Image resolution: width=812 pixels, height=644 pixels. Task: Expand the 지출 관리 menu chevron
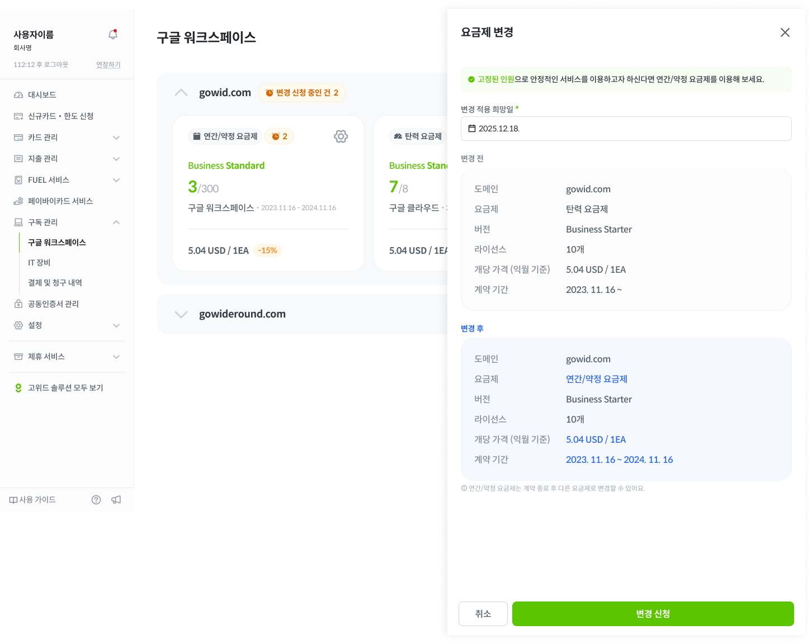116,159
